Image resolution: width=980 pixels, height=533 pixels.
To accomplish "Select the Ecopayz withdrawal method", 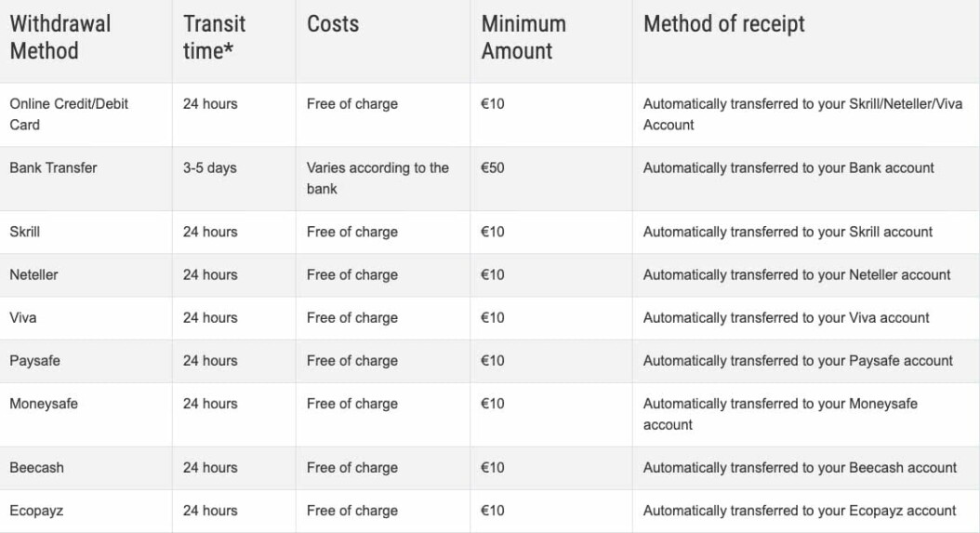I will 36,510.
